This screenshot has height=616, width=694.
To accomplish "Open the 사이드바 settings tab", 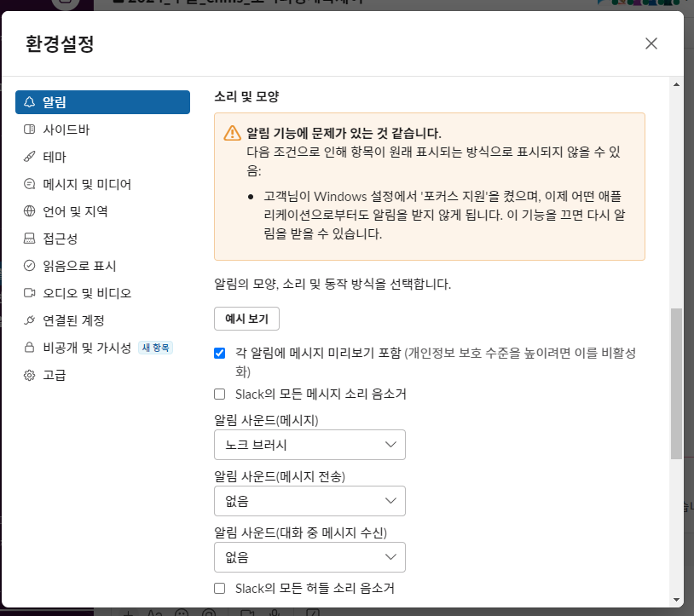I will pyautogui.click(x=102, y=130).
